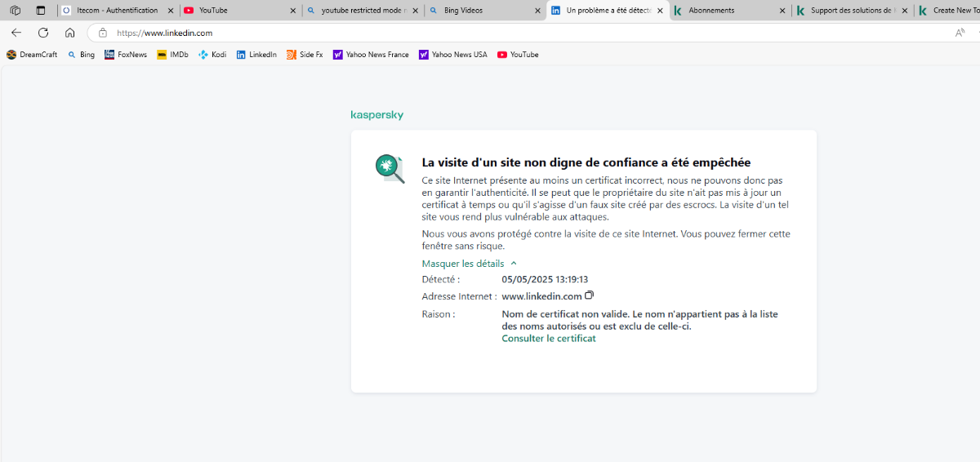Click the Adresse Internet label
The height and width of the screenshot is (462, 980).
tap(459, 296)
